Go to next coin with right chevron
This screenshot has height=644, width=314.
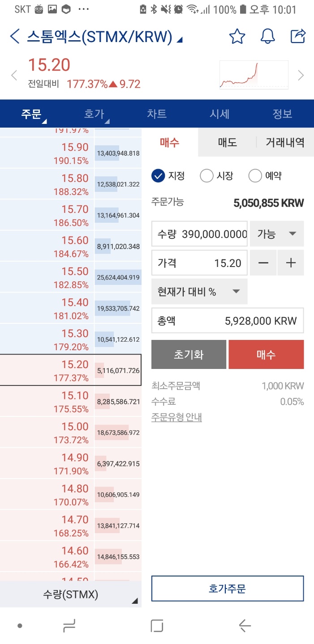coord(301,75)
